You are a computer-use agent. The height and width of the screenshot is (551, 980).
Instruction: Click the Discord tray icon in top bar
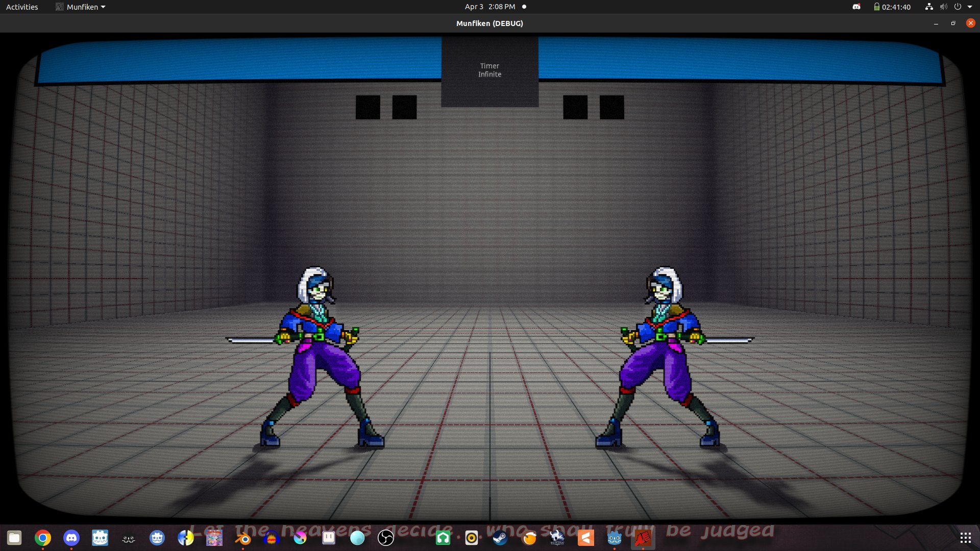(856, 7)
